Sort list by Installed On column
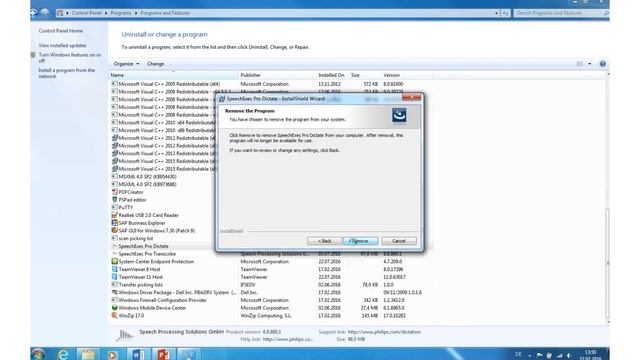640x360 pixels. tap(332, 75)
